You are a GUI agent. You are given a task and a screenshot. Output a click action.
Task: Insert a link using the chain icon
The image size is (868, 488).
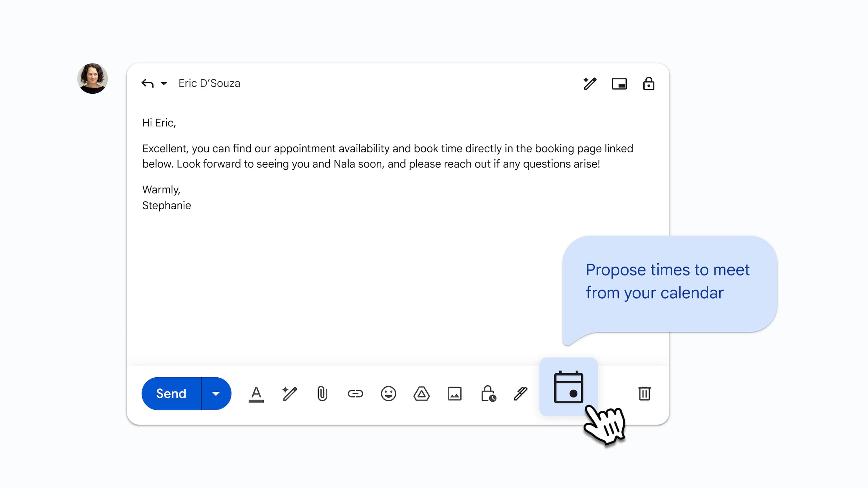click(x=355, y=393)
